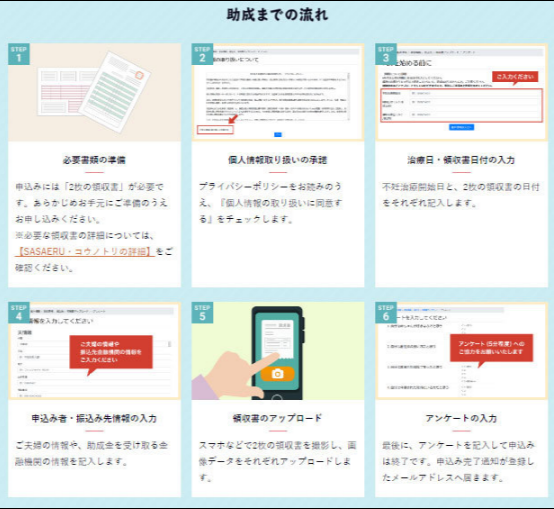Open the SASAERU・コウノトリの詳細 link
The image size is (554, 509).
click(x=85, y=251)
